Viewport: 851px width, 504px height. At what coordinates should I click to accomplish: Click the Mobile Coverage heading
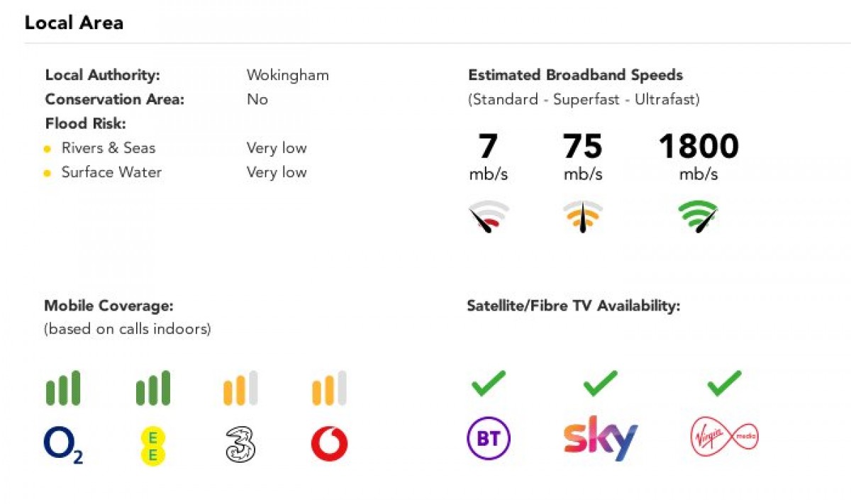109,306
